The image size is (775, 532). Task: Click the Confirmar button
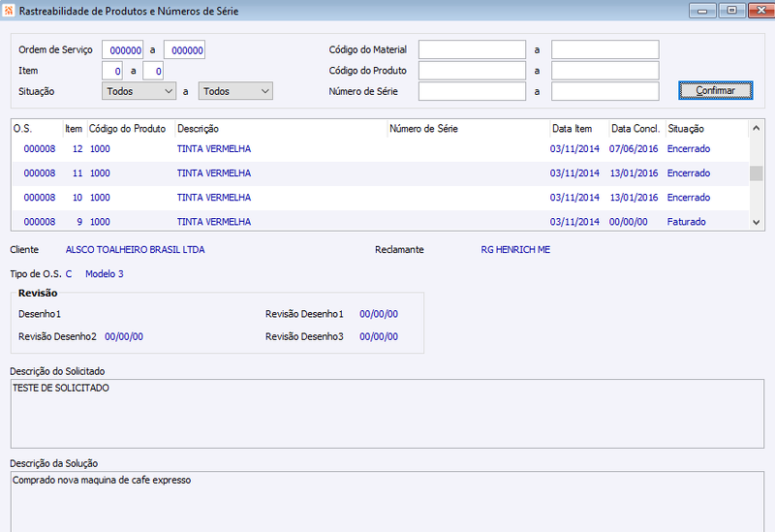[715, 90]
